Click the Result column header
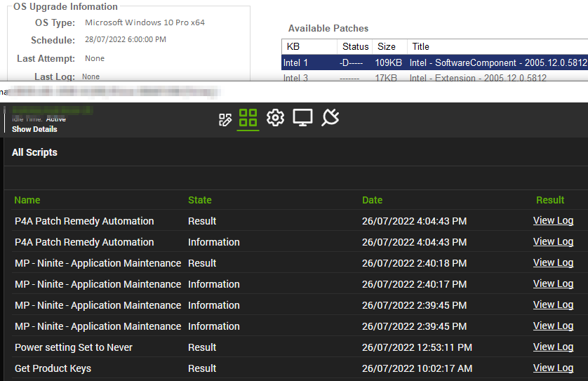This screenshot has height=381, width=588. (x=550, y=200)
